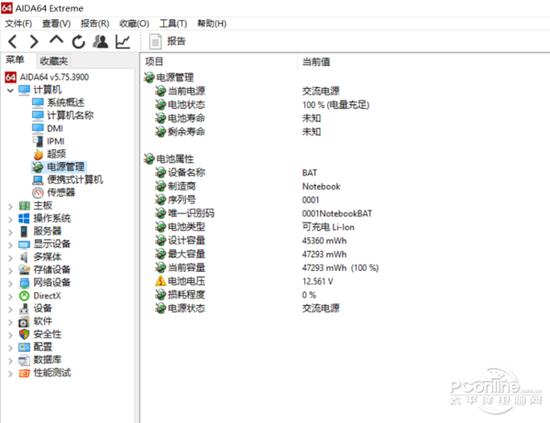Click the 服务器 server icon
This screenshot has height=423, width=550.
click(x=24, y=231)
